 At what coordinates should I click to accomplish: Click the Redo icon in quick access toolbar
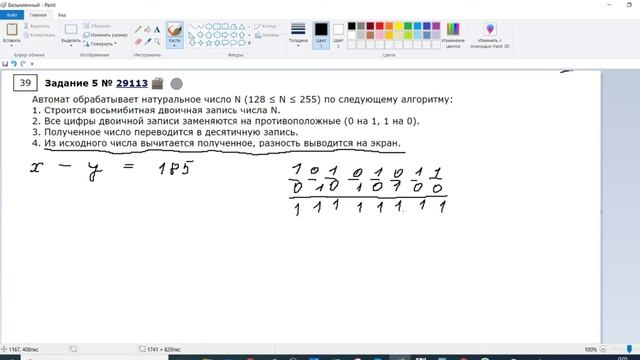coord(23,64)
